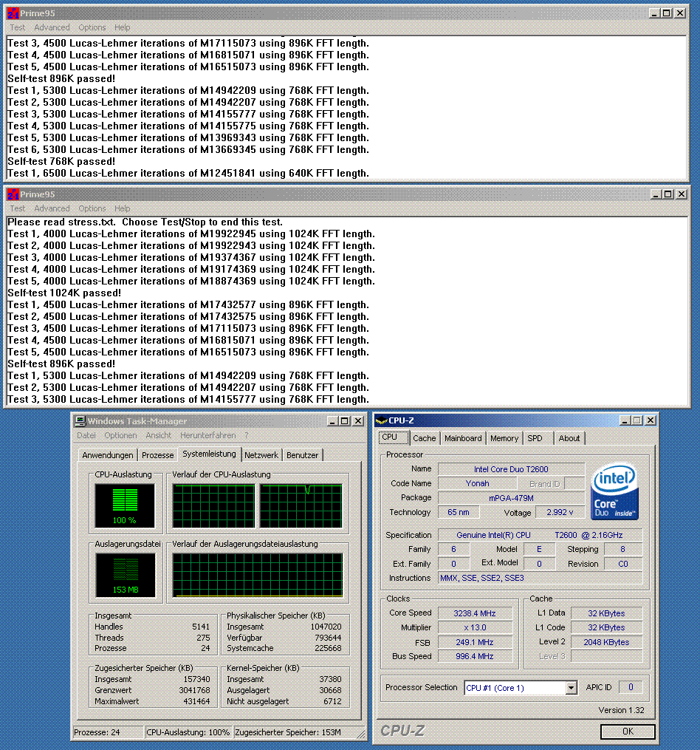Open the ? help menu in Task-Manager
Viewport: 700px width, 750px height.
coord(246,435)
